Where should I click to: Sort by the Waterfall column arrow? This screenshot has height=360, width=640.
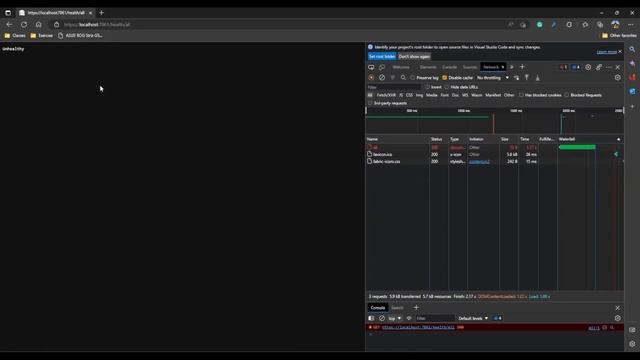(x=618, y=139)
